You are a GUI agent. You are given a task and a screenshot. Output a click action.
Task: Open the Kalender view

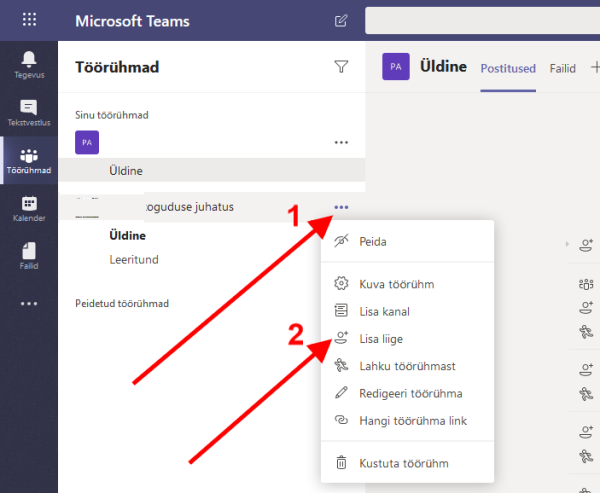point(29,209)
